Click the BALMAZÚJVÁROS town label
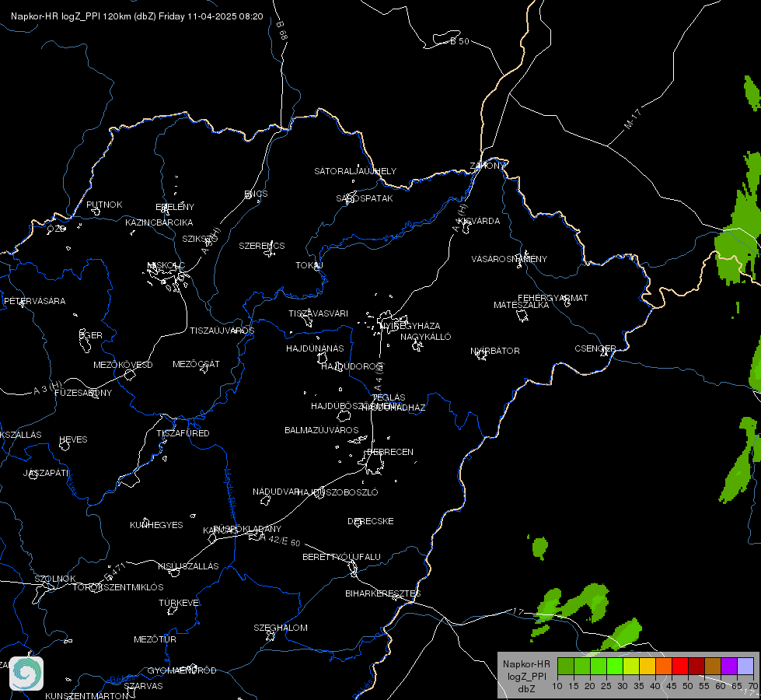The image size is (761, 700). coord(322,430)
